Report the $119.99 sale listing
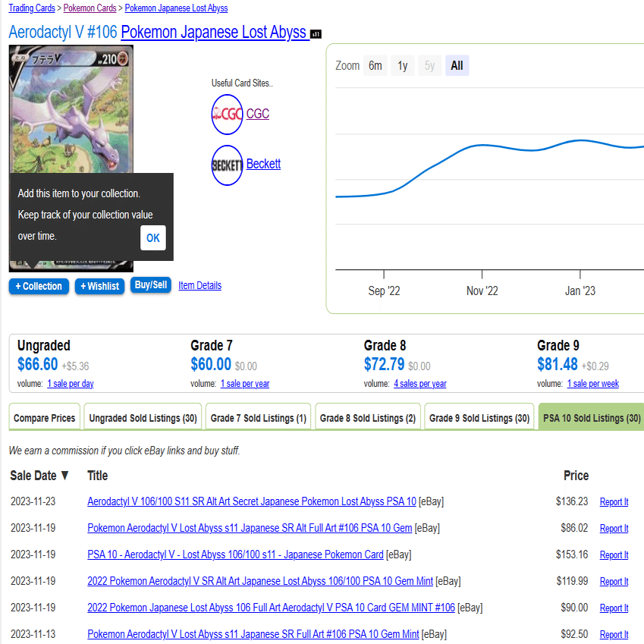 tap(614, 582)
